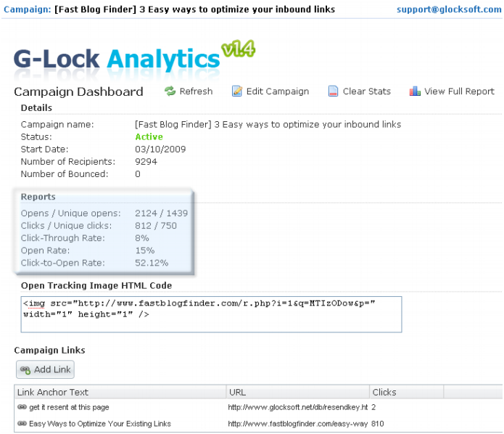
Task: Select 'Easy Ways to Optimize Your Existing Links' row
Action: point(100,424)
